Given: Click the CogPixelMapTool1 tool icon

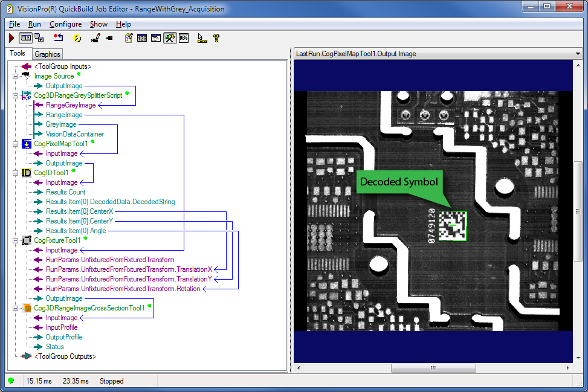Looking at the screenshot, I should pyautogui.click(x=26, y=144).
